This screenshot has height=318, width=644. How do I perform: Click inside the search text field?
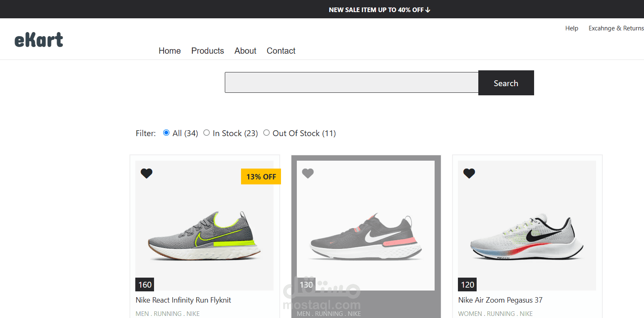tap(352, 82)
